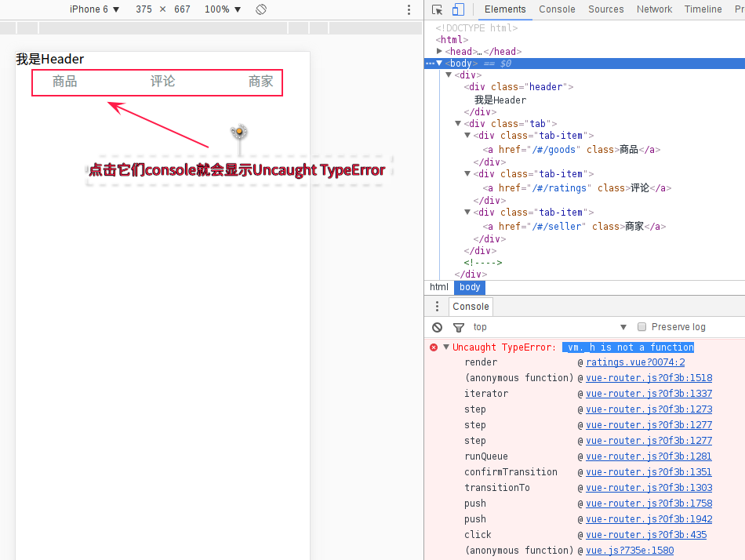Expand the head element node
745x560 pixels.
439,51
